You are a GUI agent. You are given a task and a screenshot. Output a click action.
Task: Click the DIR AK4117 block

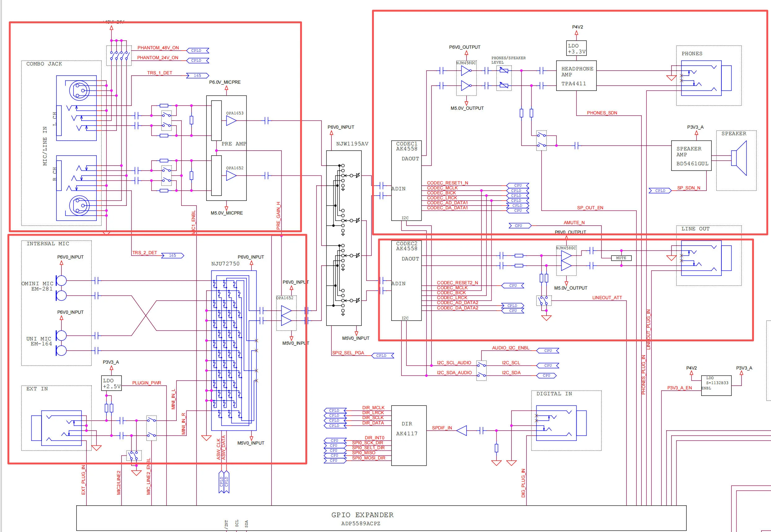point(408,435)
